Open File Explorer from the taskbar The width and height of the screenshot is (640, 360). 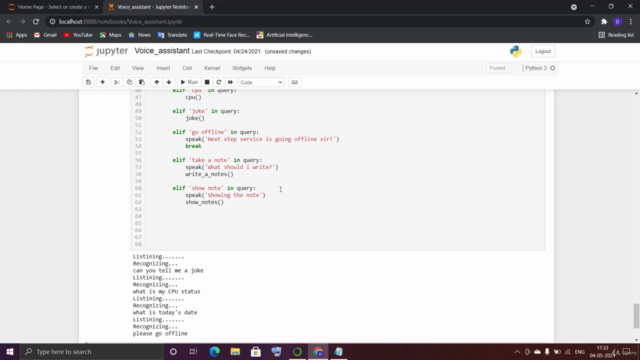coord(235,351)
